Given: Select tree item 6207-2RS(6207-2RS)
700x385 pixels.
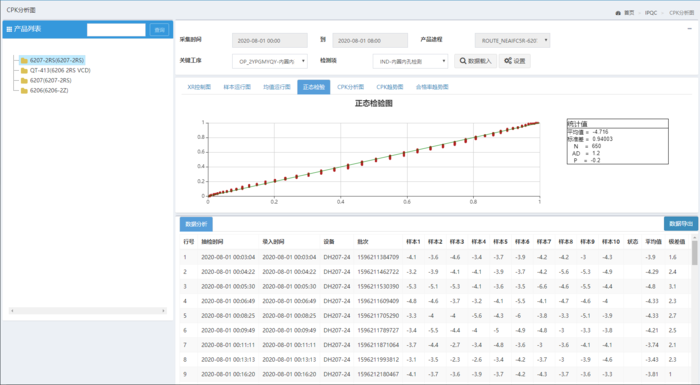Looking at the screenshot, I should coord(57,60).
